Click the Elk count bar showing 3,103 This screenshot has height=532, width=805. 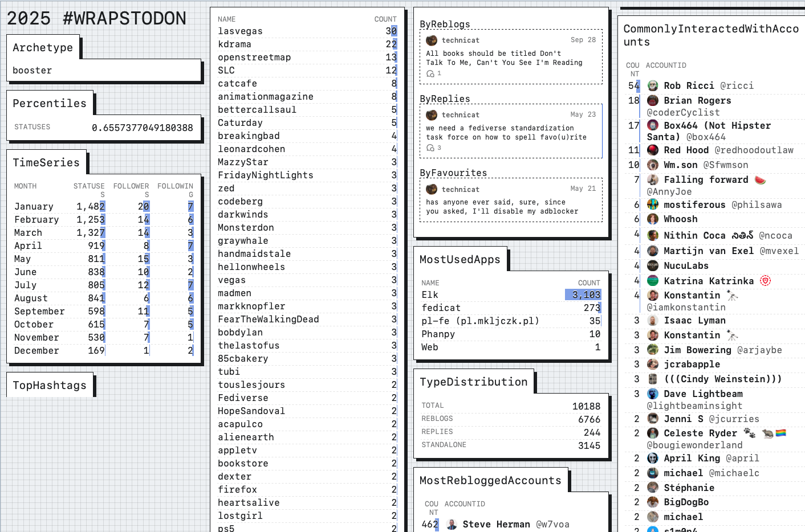pos(583,295)
